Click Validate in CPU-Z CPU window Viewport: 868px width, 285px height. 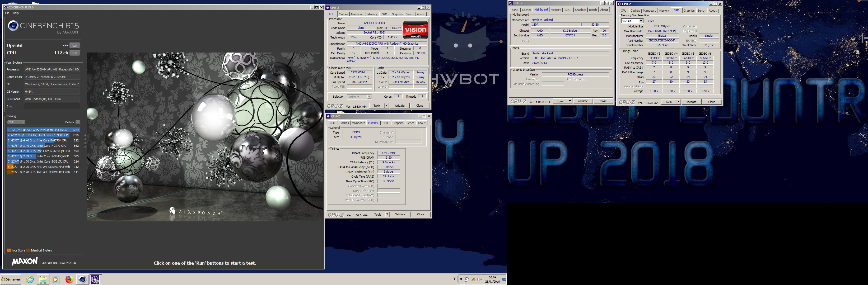point(400,106)
